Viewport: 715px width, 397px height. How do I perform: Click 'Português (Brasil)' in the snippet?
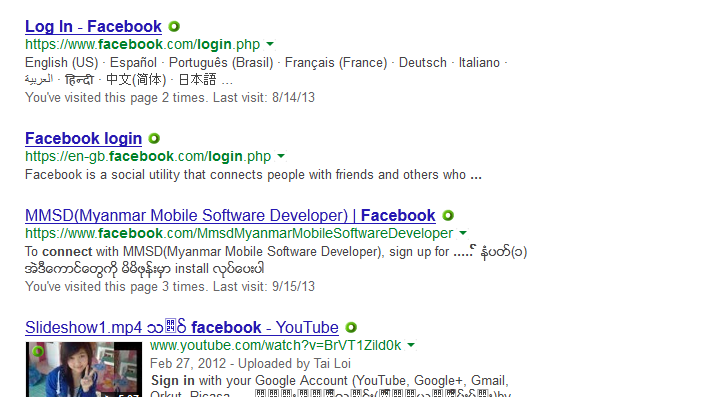pos(221,62)
